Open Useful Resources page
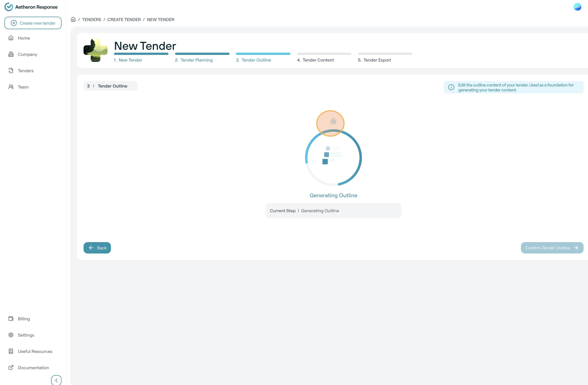Screen dimensions: 588x385 (x=35, y=351)
